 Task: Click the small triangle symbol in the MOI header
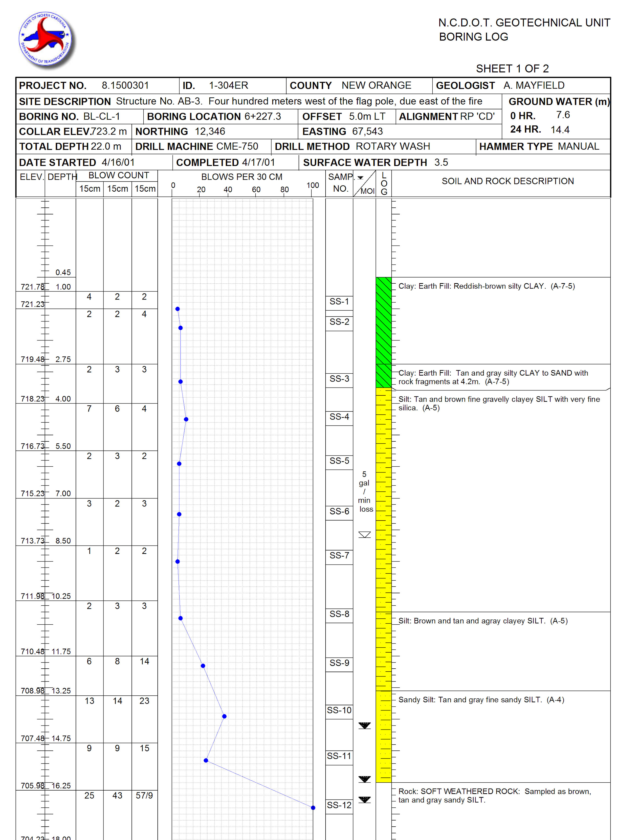360,178
